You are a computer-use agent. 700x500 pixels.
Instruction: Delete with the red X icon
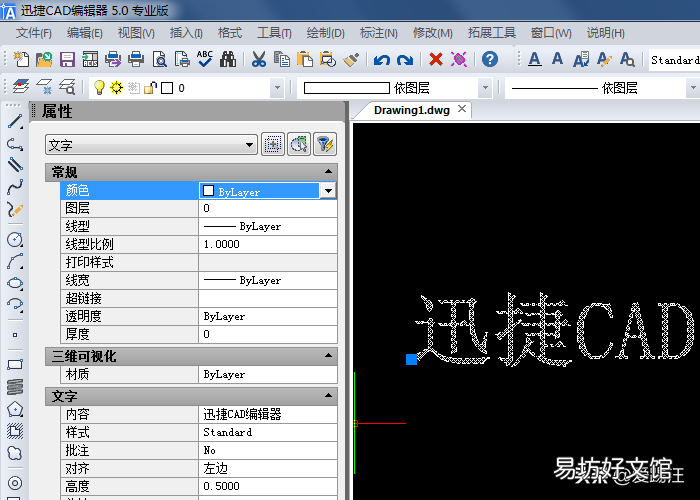[436, 59]
